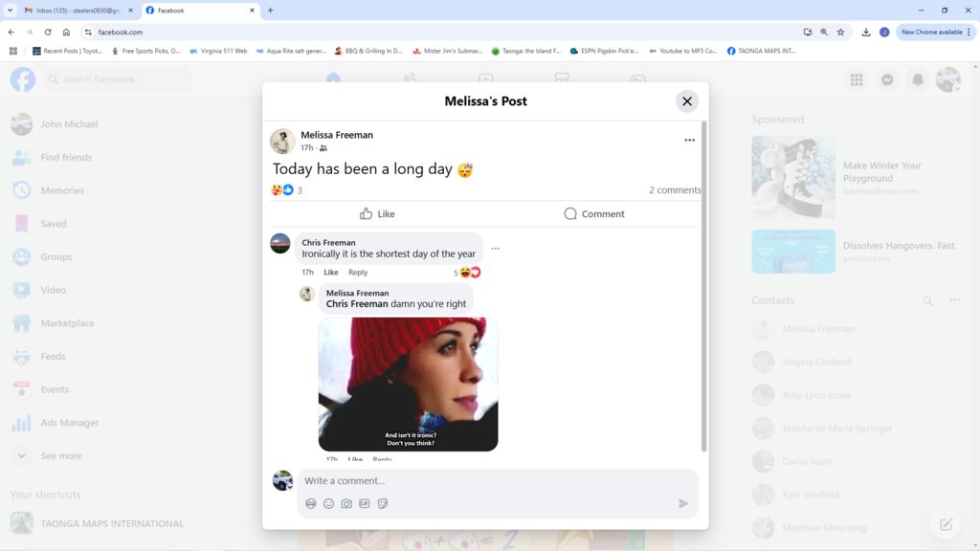This screenshot has width=980, height=551.
Task: Open the Virginia 511 Web bookmark
Action: (218, 51)
